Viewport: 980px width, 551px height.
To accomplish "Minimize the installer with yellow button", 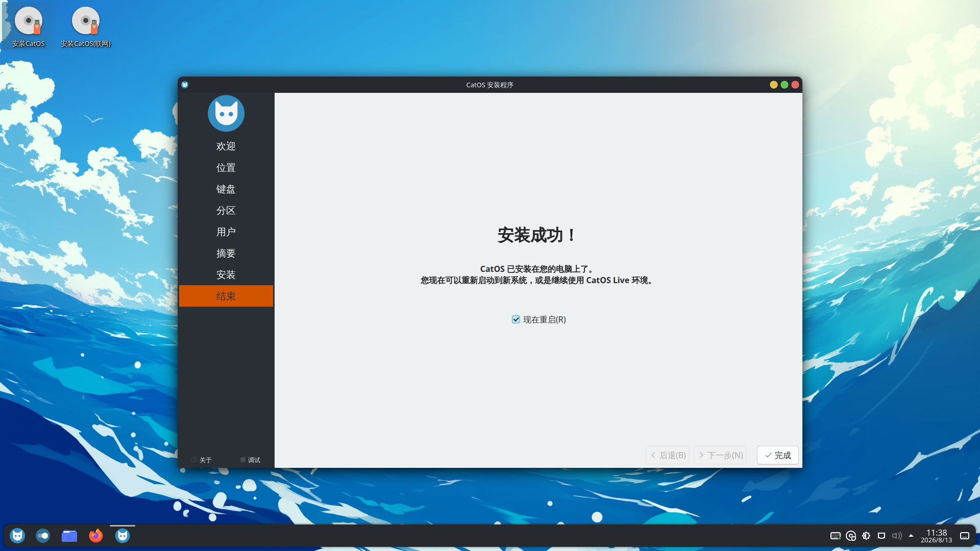I will [x=774, y=85].
